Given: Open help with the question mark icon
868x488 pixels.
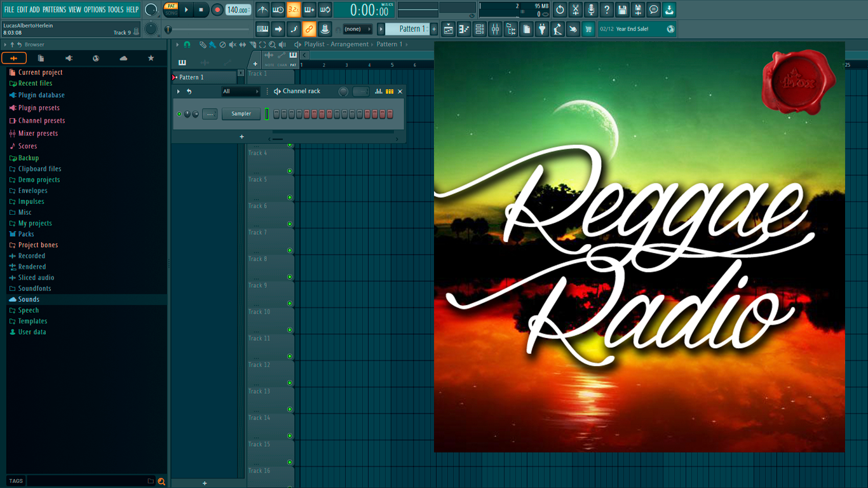Looking at the screenshot, I should [607, 10].
